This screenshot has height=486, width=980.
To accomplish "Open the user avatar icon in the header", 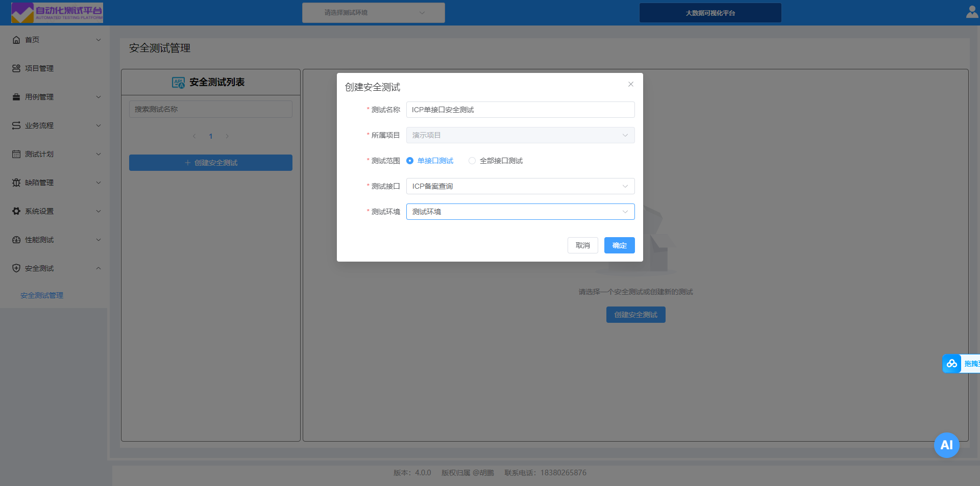I will (972, 12).
